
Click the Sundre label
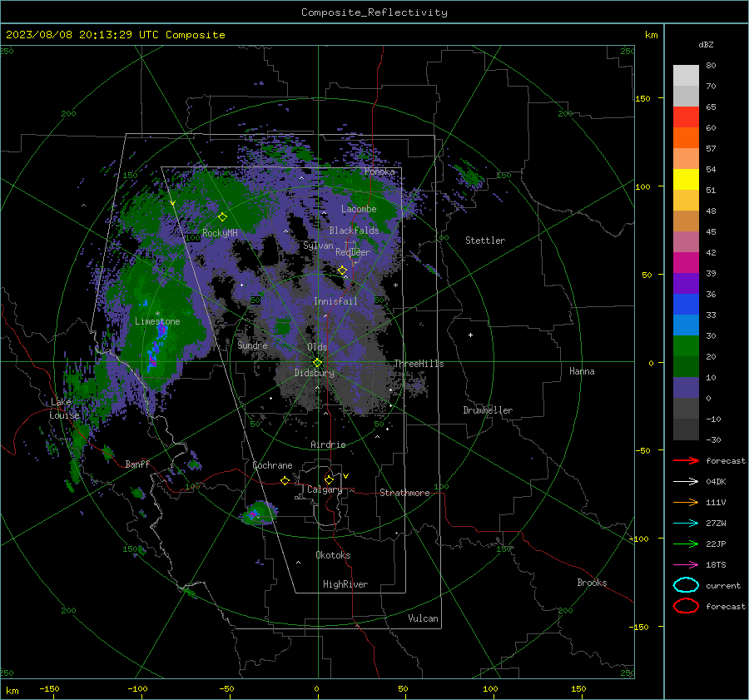point(252,345)
